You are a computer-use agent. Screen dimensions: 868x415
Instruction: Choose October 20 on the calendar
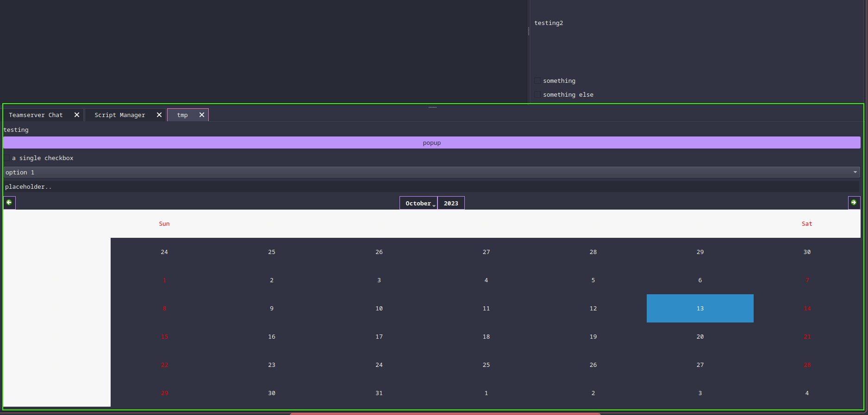pos(699,337)
